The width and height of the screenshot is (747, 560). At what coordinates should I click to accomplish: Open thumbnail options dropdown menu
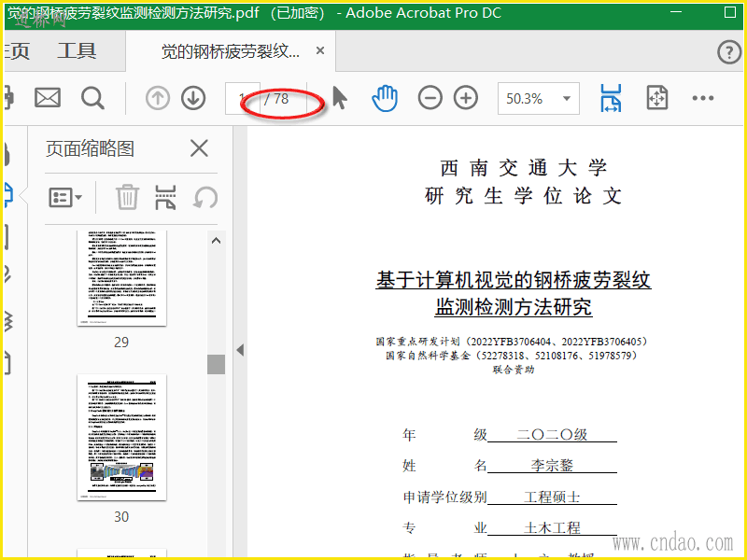(65, 197)
